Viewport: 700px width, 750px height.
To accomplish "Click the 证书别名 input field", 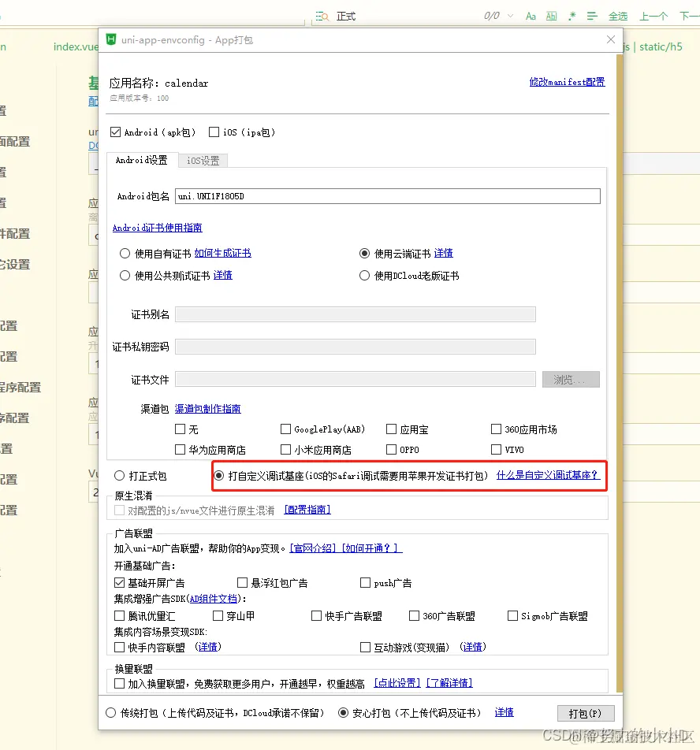I will coord(356,314).
